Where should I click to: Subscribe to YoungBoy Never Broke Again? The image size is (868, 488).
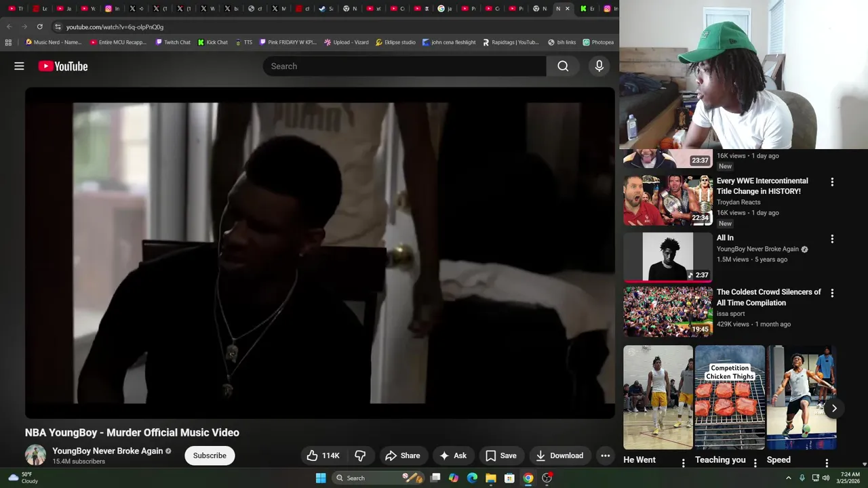click(210, 455)
